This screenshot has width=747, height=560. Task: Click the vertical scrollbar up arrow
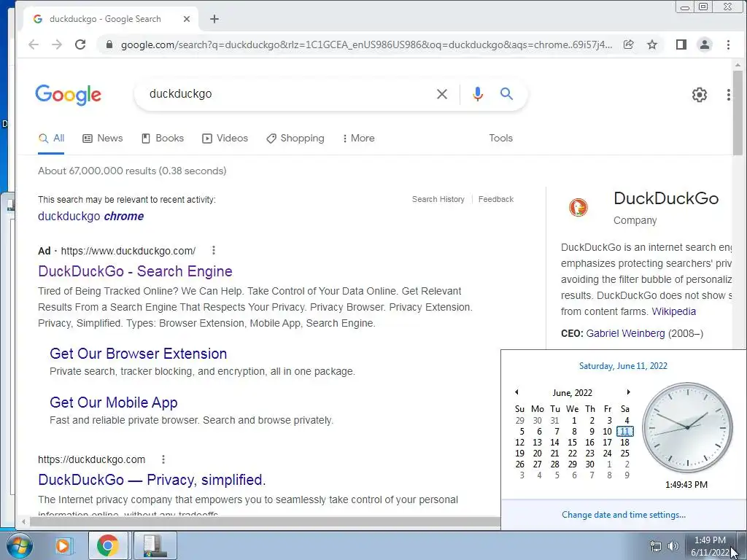point(738,65)
